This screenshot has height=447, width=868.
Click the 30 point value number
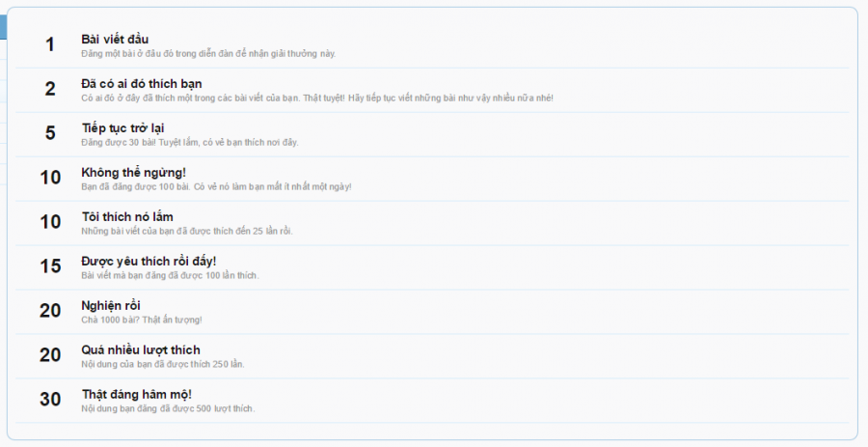point(50,399)
